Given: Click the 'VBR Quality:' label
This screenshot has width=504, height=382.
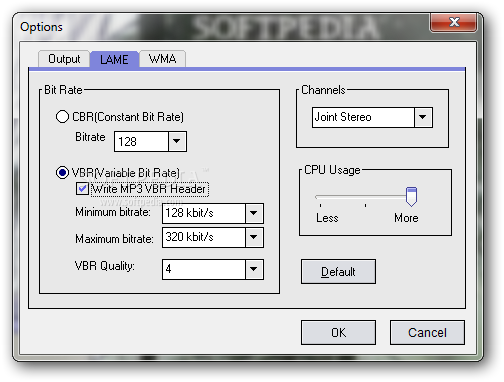Looking at the screenshot, I should coord(105,266).
